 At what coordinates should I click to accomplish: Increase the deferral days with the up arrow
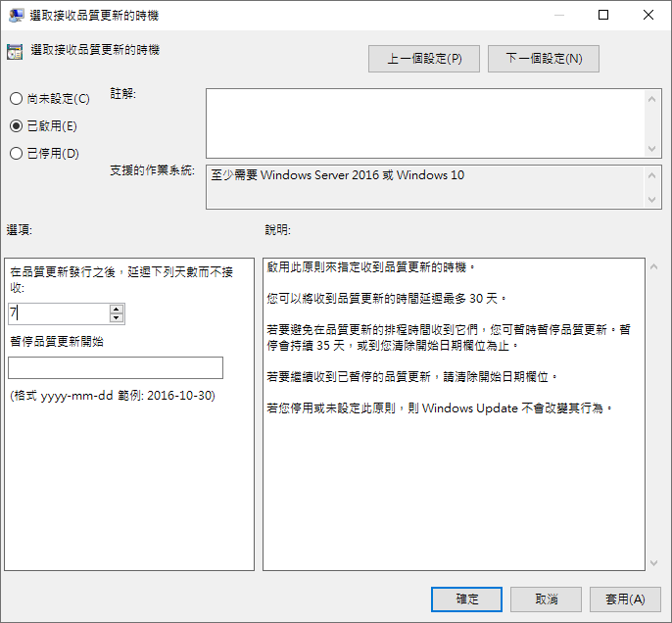pyautogui.click(x=117, y=309)
